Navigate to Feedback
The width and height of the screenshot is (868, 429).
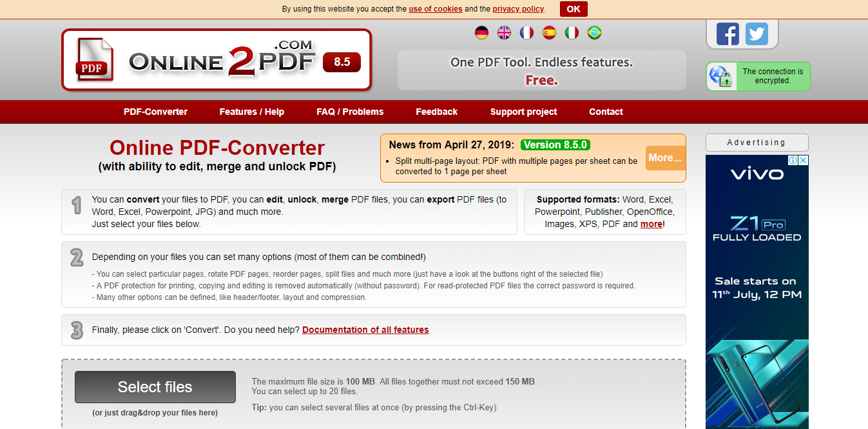tap(436, 112)
